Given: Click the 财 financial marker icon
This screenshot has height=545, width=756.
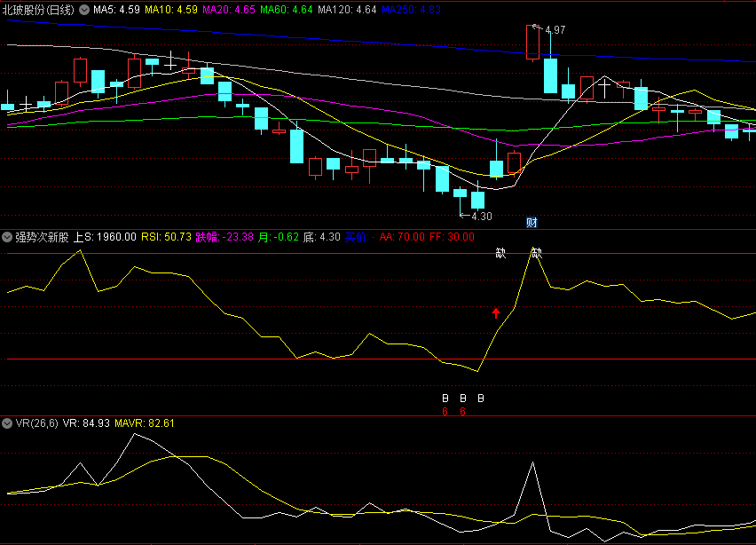Looking at the screenshot, I should click(532, 222).
